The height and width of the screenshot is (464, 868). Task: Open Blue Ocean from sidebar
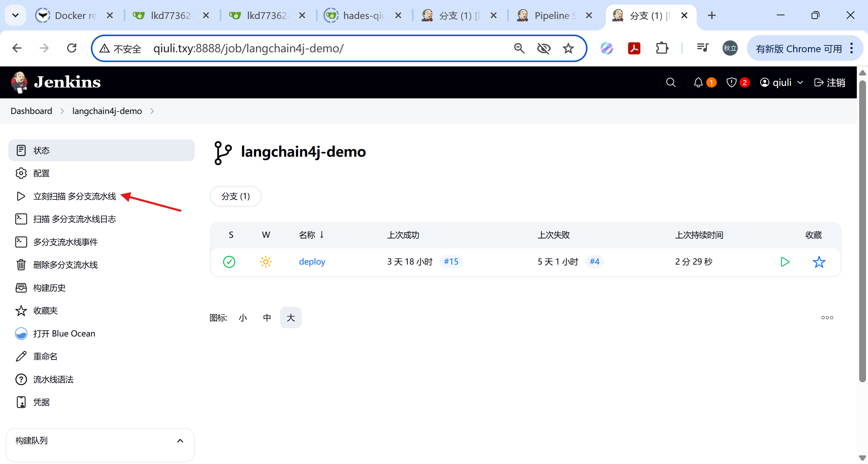click(64, 334)
